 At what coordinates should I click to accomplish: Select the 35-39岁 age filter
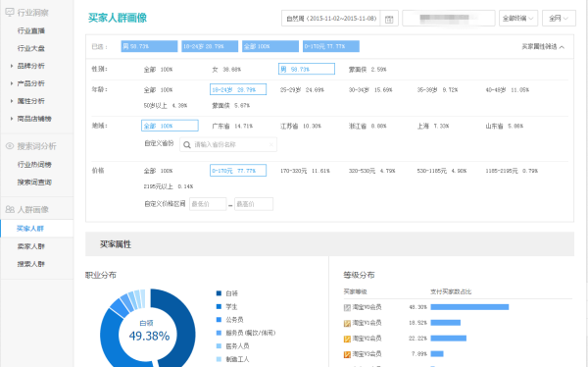click(437, 89)
